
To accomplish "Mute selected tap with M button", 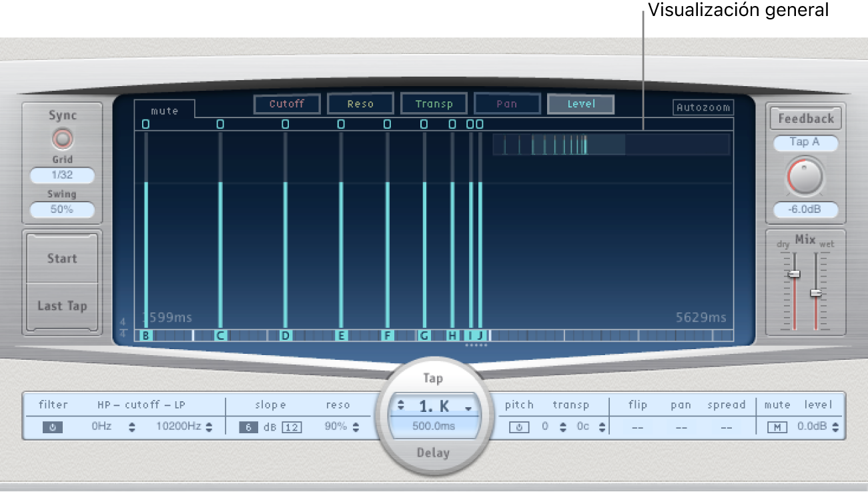I will click(777, 427).
